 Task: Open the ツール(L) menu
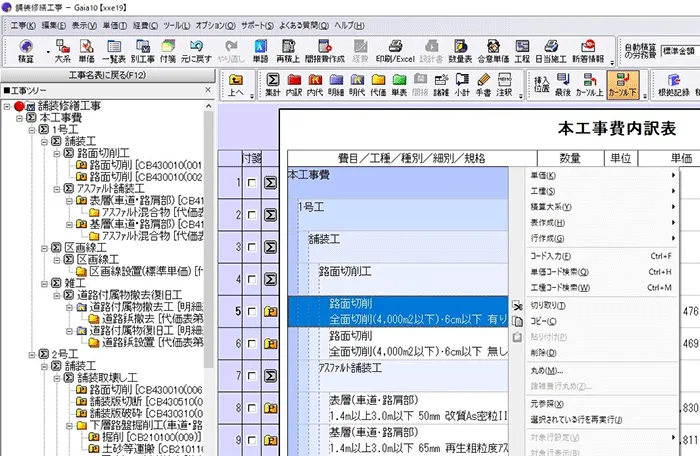click(x=176, y=25)
